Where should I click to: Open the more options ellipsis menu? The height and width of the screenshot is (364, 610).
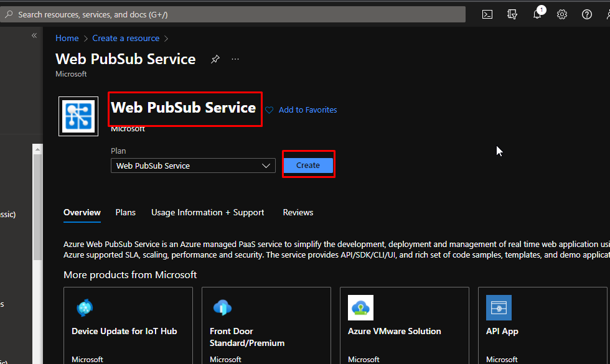click(235, 59)
